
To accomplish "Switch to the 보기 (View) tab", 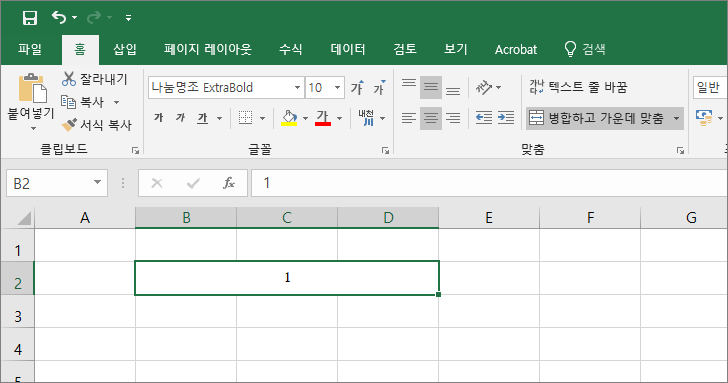I will [455, 49].
